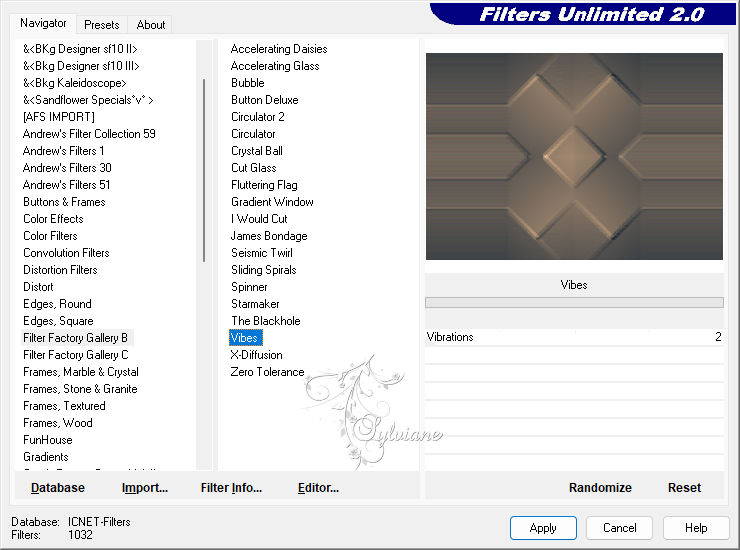Click the Database button
This screenshot has width=740, height=550.
tap(58, 487)
